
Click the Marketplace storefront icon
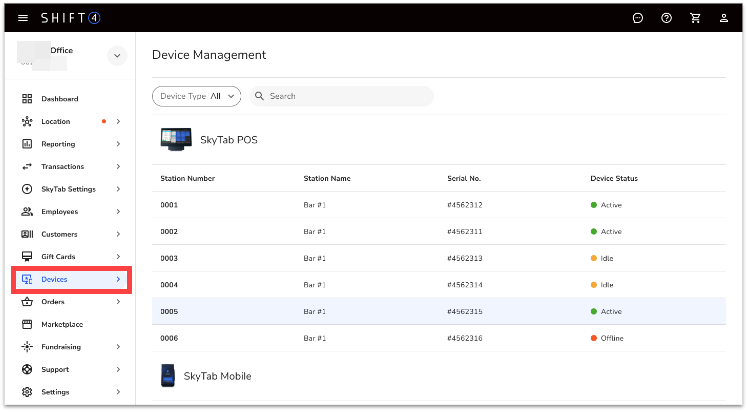tap(27, 325)
